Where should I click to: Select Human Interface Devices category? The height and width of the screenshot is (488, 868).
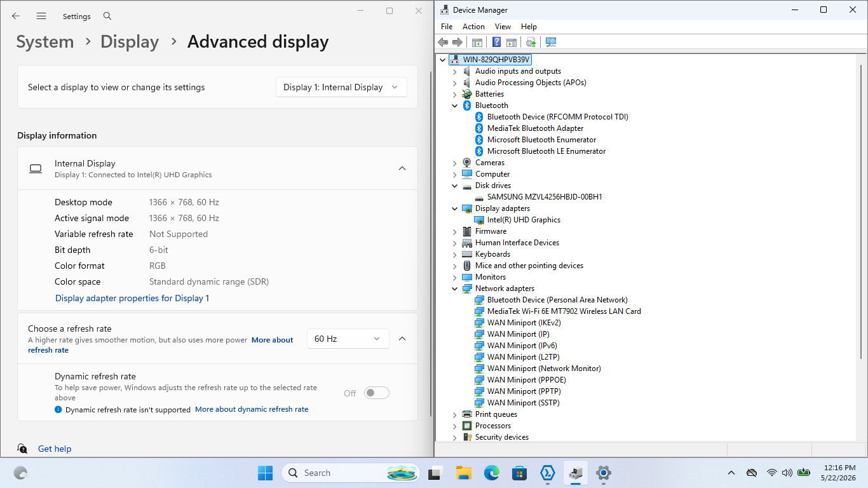pos(517,243)
